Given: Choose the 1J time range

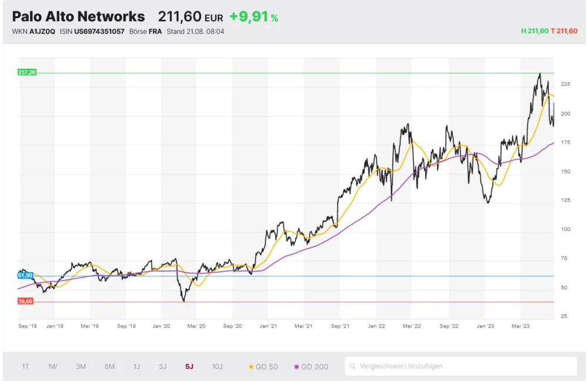Looking at the screenshot, I should coord(136,366).
